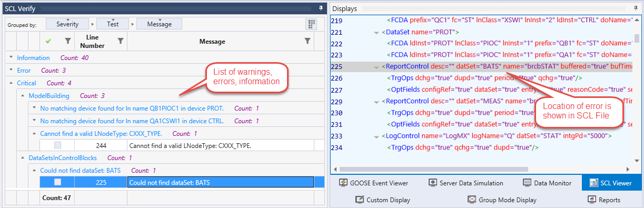
Task: Collapse LogControl node at line 233
Action: (377, 136)
